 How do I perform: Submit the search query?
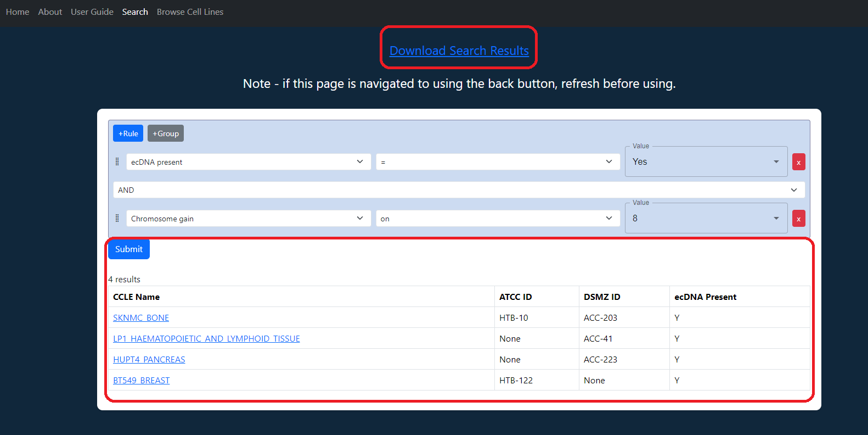(x=129, y=249)
